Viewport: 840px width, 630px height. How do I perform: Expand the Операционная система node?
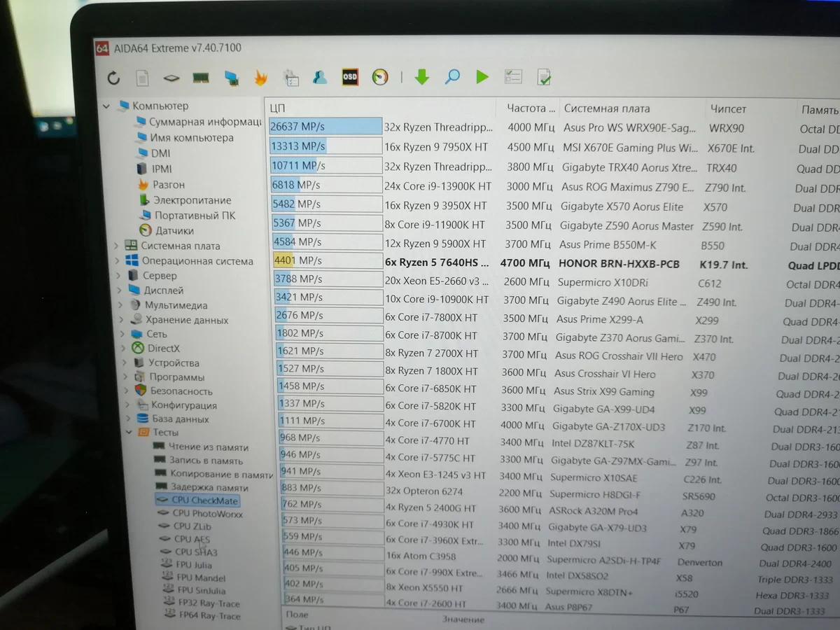(118, 261)
